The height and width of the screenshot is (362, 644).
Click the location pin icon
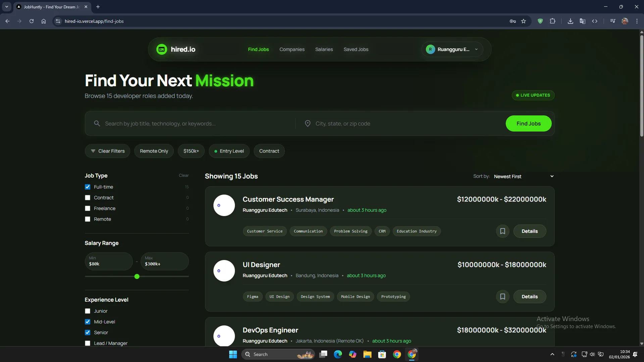pos(307,123)
